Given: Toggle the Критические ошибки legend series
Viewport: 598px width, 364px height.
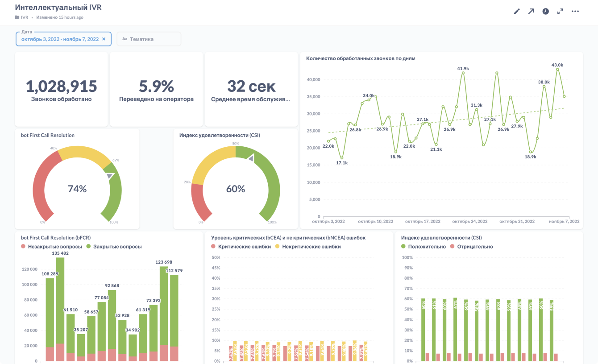Looking at the screenshot, I should coord(241,246).
